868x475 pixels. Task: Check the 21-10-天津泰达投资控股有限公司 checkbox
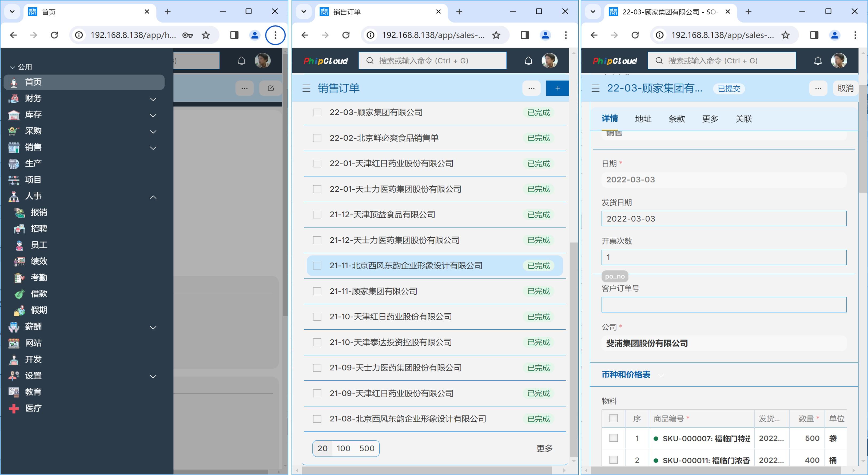317,342
